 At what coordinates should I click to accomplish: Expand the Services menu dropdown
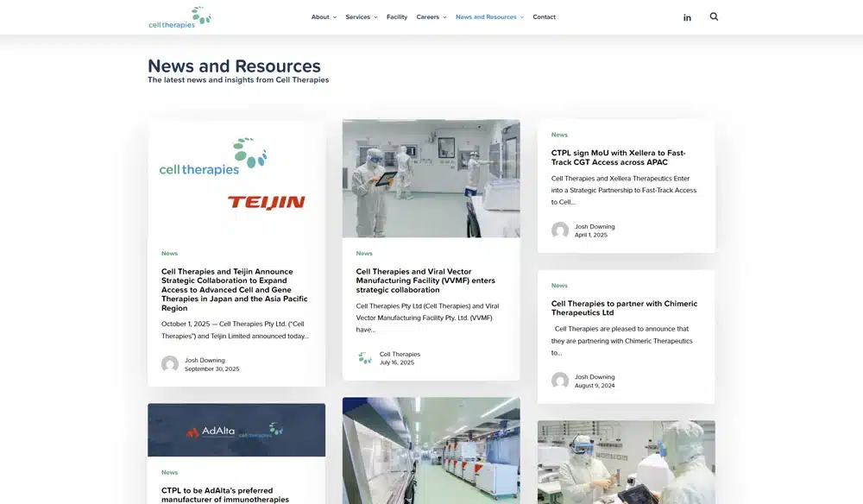coord(361,17)
